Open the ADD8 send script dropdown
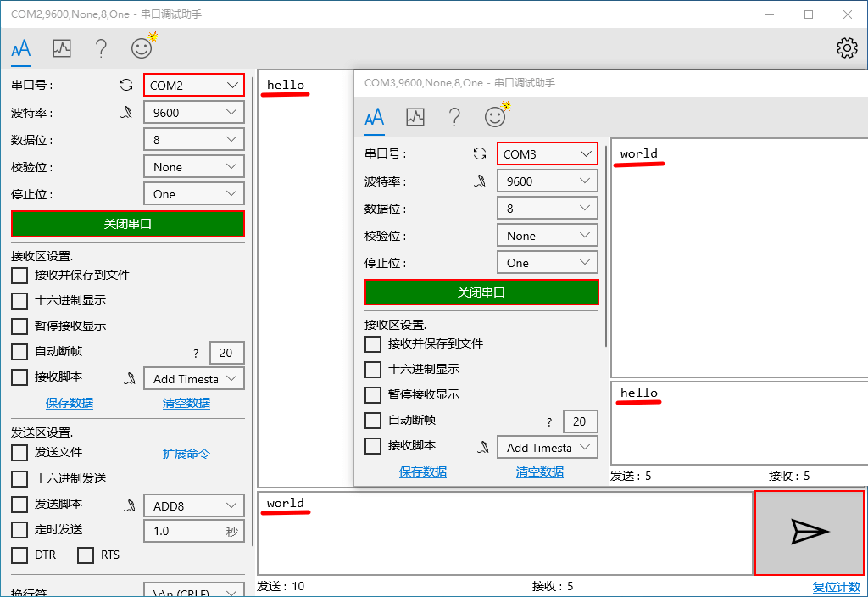 pyautogui.click(x=193, y=505)
